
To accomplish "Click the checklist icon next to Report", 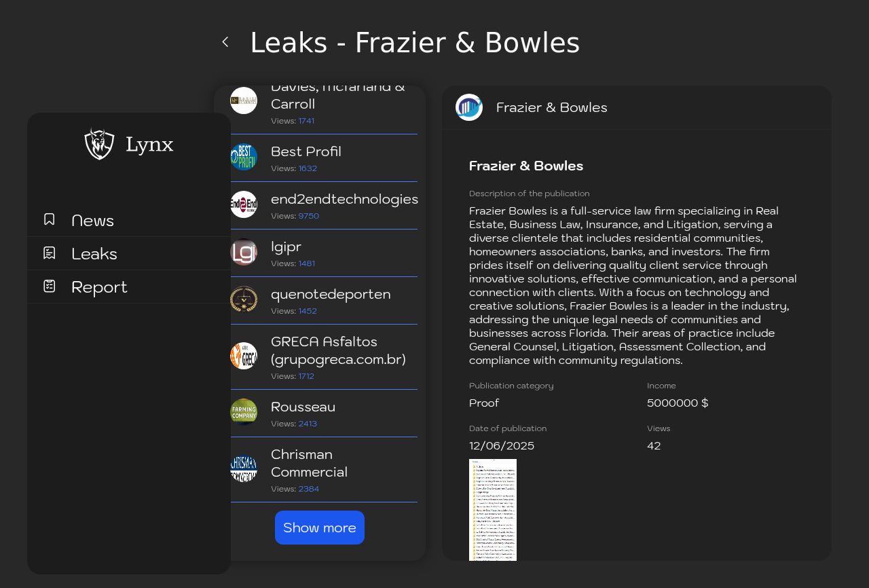I will pyautogui.click(x=50, y=286).
